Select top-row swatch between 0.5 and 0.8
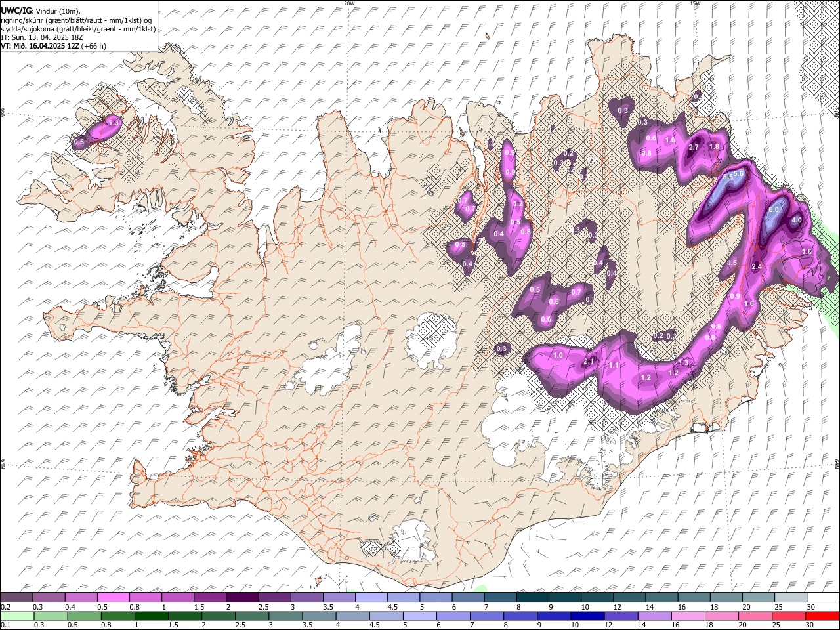Image resolution: width=840 pixels, height=630 pixels. (113, 598)
